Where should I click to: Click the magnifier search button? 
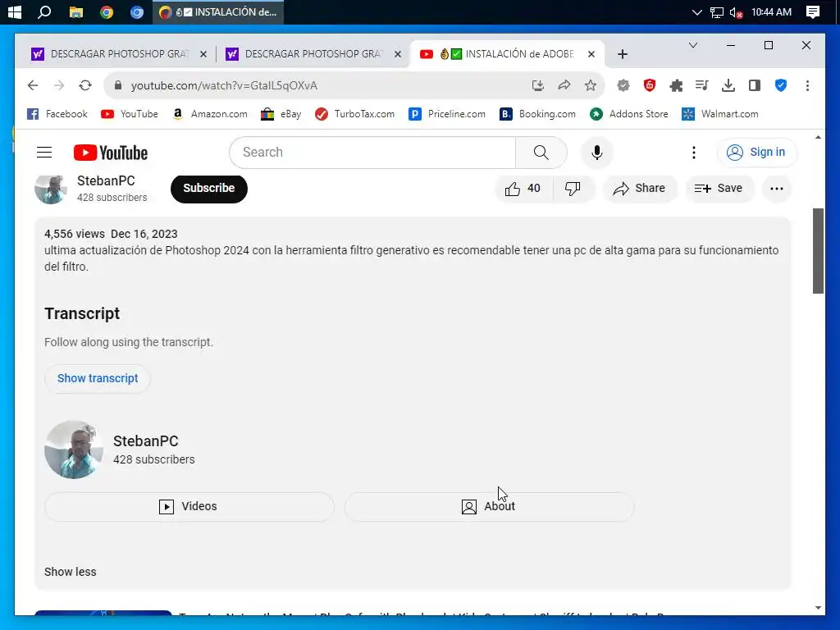tap(541, 153)
